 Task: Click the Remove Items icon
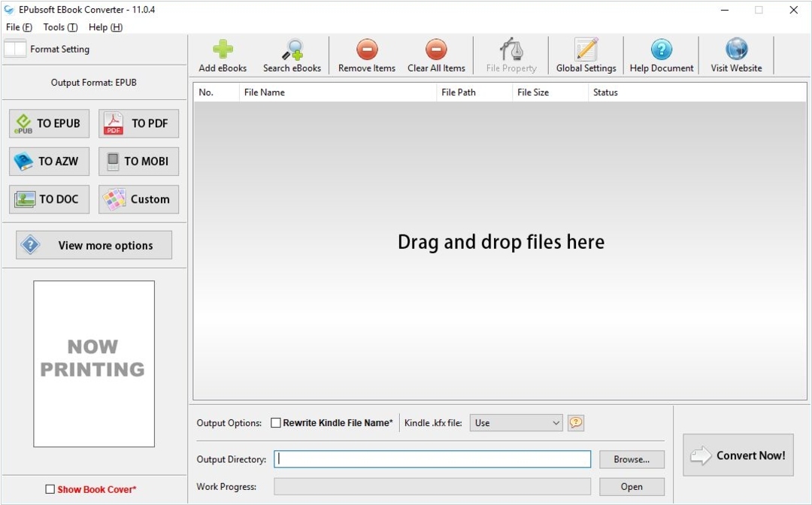pos(367,51)
